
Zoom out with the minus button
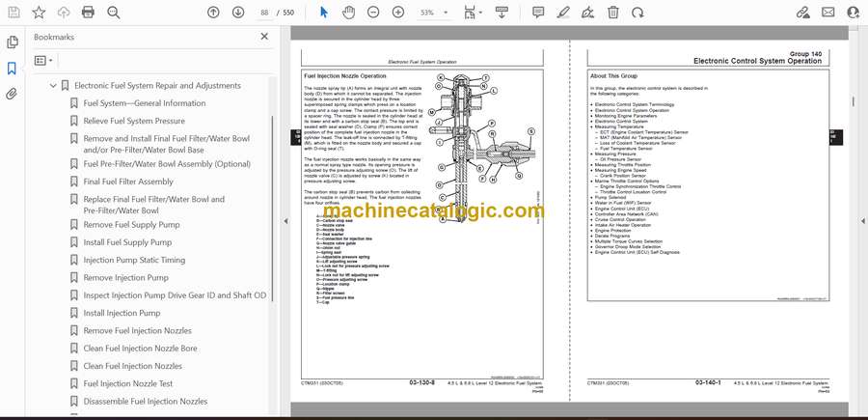coord(372,12)
